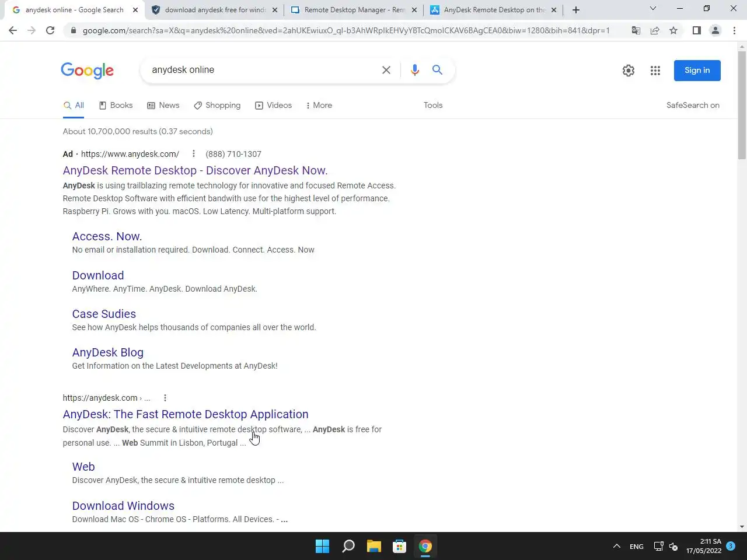
Task: Click the Sign in button
Action: coord(697,71)
